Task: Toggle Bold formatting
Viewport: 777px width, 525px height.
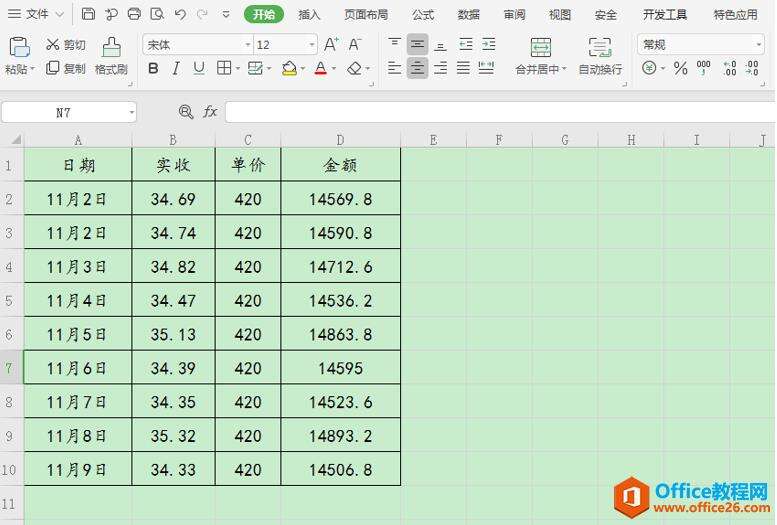Action: coord(153,68)
